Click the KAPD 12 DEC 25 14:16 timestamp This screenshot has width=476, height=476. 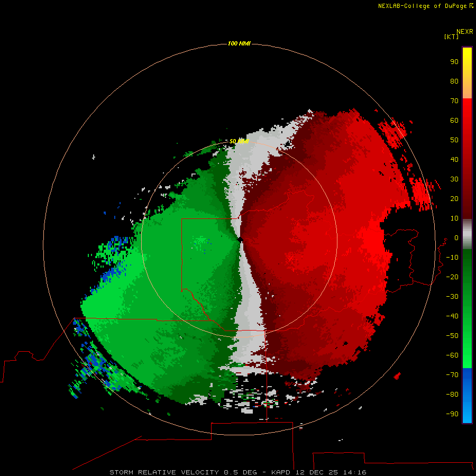(319, 472)
